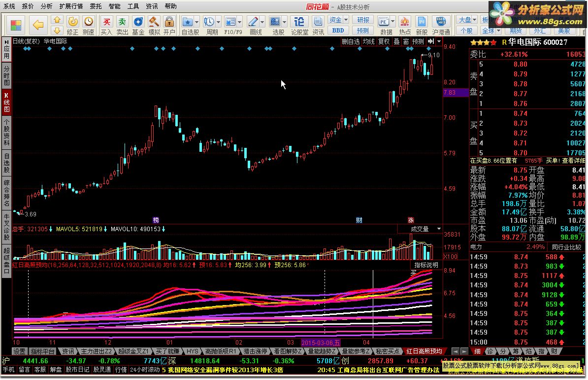Click the 卖出 sell icon
Viewport: 588px width, 380px height.
(x=122, y=22)
